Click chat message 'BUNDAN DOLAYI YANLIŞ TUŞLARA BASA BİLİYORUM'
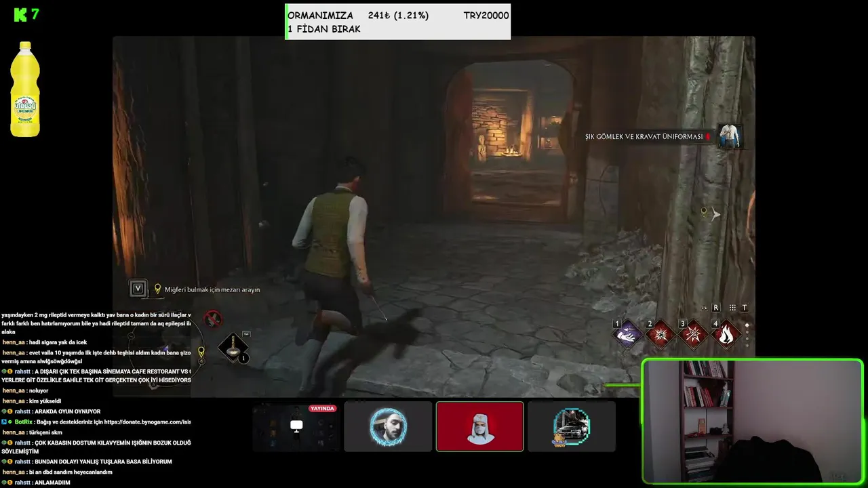The height and width of the screenshot is (488, 868). 103,462
